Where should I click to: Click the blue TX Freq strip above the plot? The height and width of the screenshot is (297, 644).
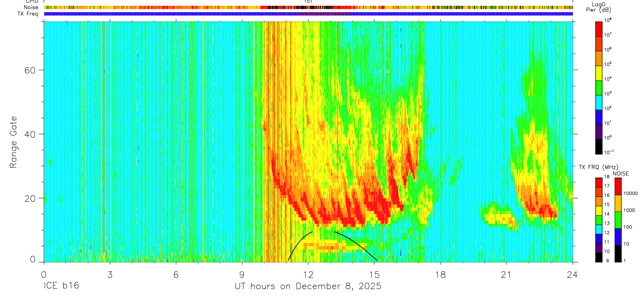[308, 14]
